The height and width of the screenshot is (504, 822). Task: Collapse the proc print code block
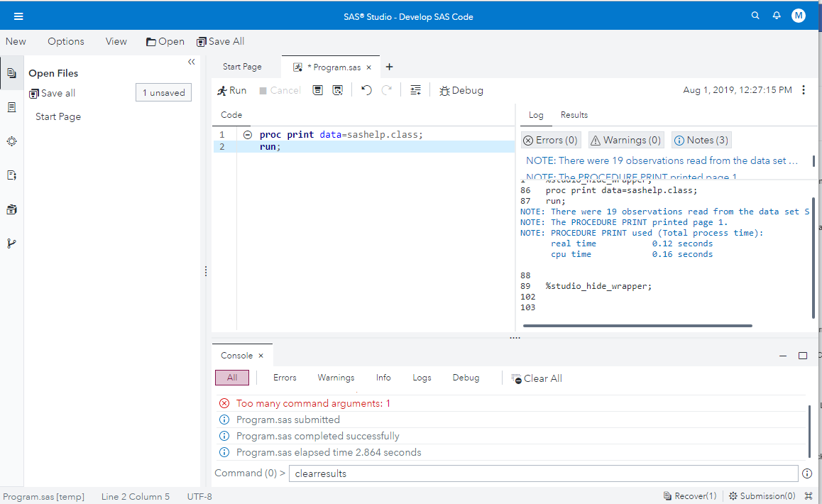click(248, 135)
